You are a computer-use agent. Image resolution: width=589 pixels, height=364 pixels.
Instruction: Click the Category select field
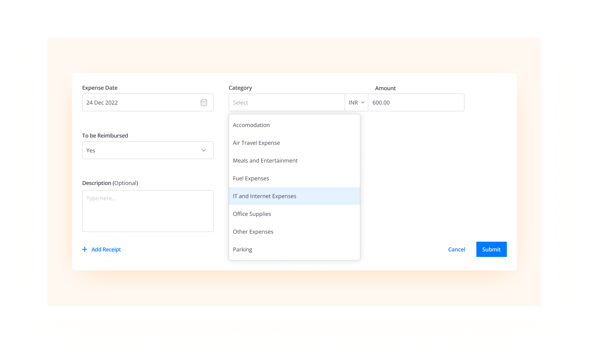coord(287,102)
